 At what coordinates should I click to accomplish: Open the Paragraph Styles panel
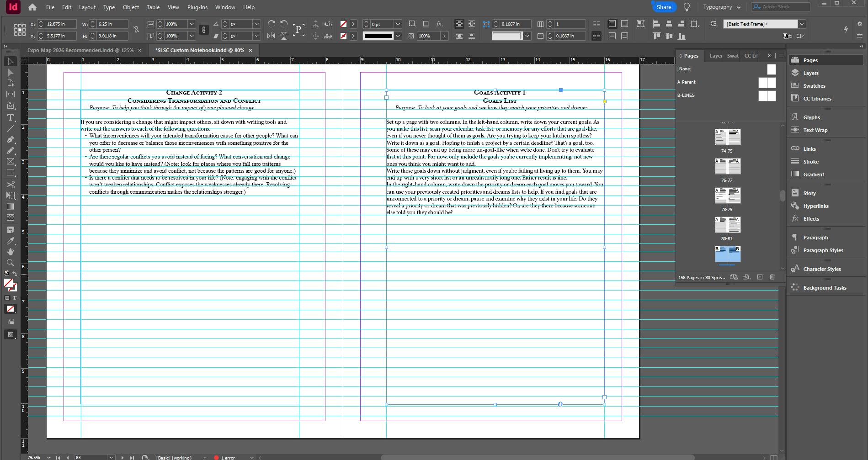[x=823, y=250]
